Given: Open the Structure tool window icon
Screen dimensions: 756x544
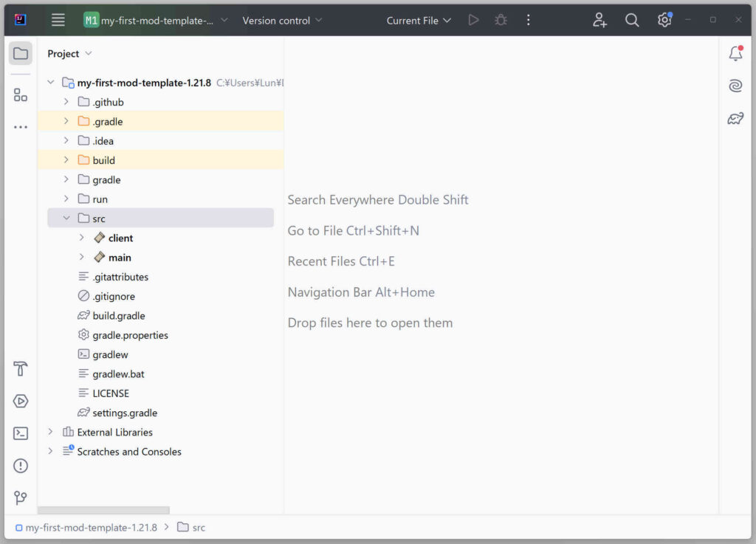Looking at the screenshot, I should (x=21, y=95).
